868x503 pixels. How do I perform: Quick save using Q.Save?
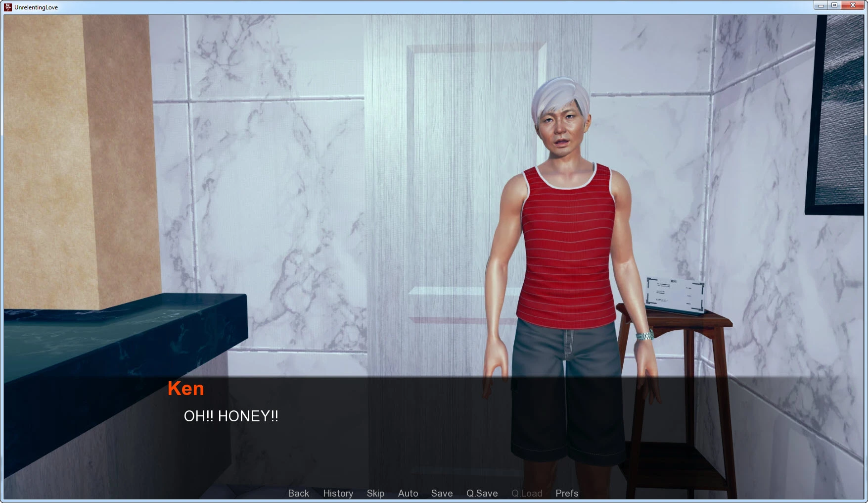click(482, 493)
